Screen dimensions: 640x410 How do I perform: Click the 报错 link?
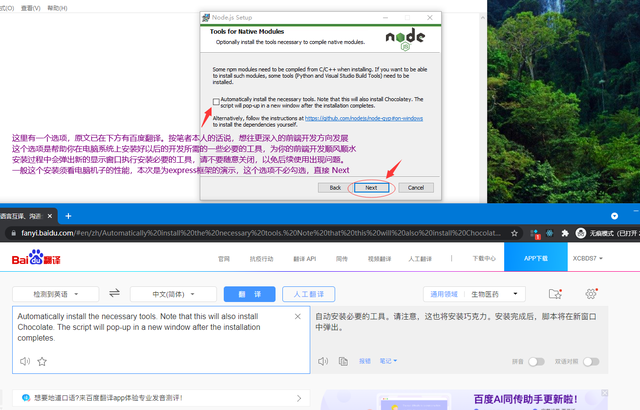tap(364, 361)
